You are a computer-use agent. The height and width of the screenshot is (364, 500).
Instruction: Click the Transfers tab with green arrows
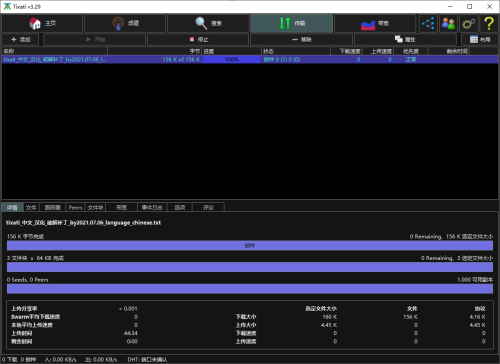click(x=292, y=23)
